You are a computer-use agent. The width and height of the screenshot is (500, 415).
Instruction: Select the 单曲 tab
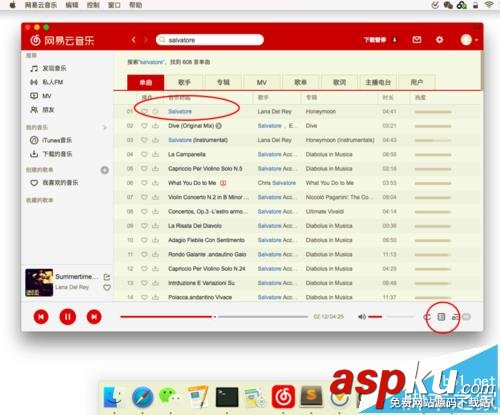[146, 82]
